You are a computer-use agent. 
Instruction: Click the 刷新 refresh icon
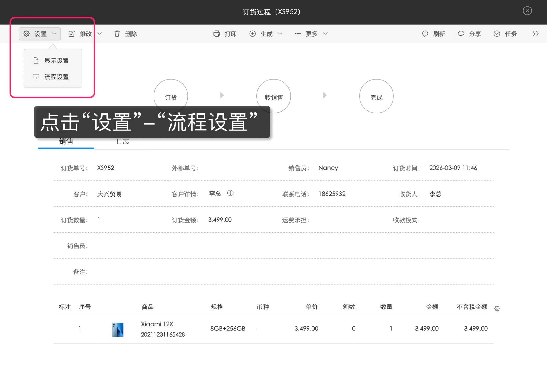pyautogui.click(x=425, y=33)
